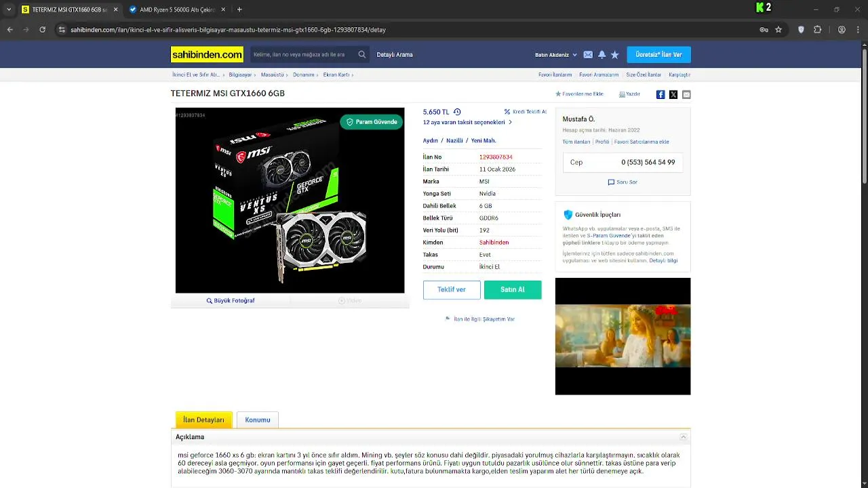Click Ücretsiz İlan Ver button
This screenshot has width=868, height=488.
point(658,55)
